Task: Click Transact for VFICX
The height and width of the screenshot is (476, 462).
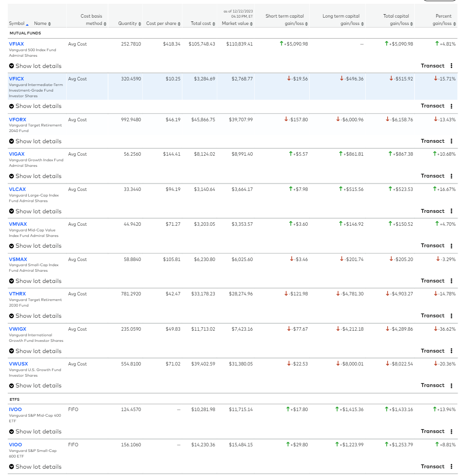Action: point(433,106)
